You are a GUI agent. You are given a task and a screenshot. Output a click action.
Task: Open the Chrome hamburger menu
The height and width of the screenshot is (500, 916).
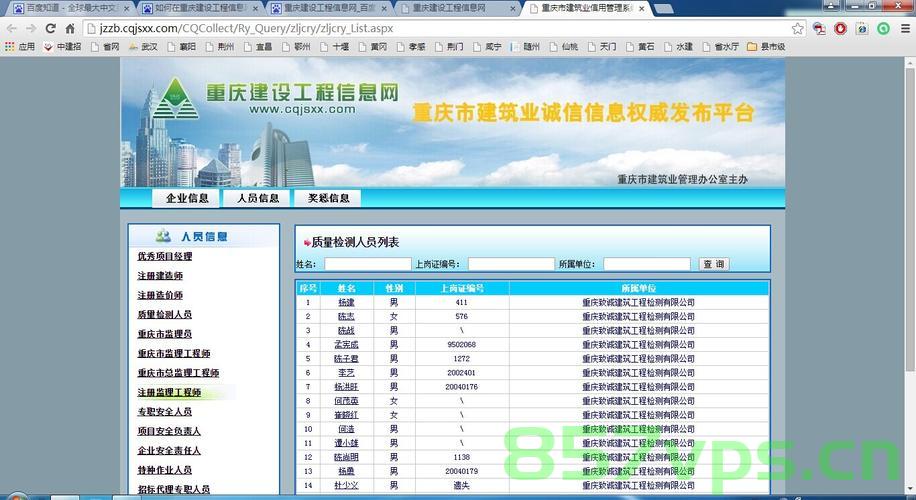coord(905,28)
